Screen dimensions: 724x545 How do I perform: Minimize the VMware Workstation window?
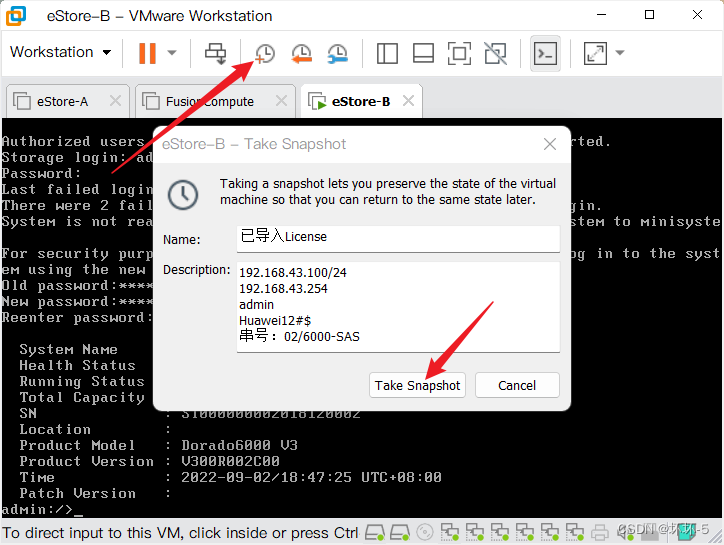pos(601,15)
